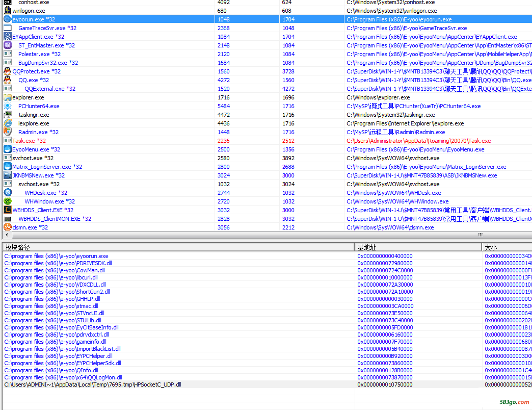Viewport: 532px width, 410px height.
Task: Click the PCHunter64.exe icon
Action: tap(8, 106)
